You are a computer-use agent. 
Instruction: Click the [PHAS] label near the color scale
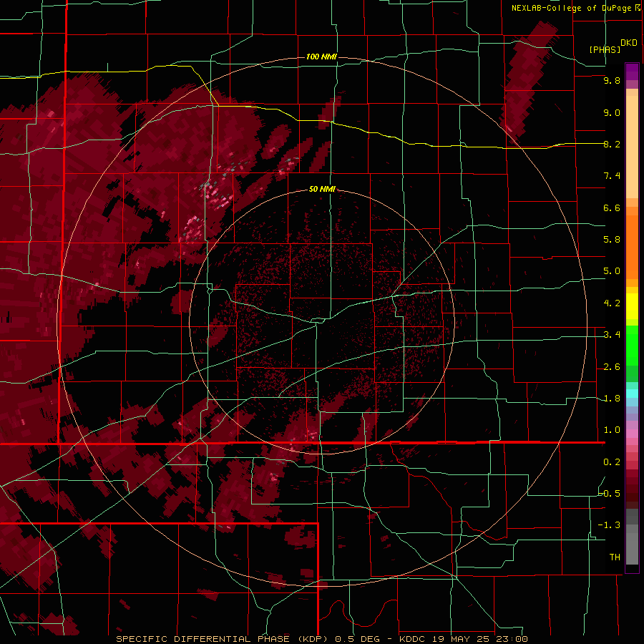pos(605,49)
